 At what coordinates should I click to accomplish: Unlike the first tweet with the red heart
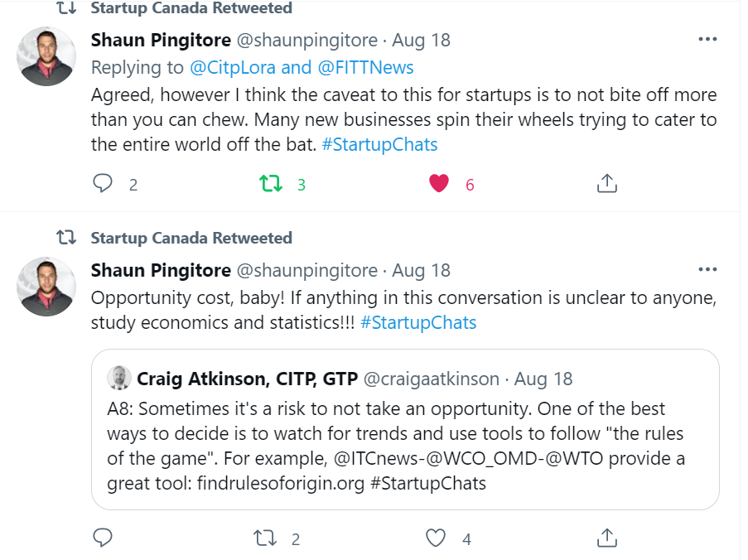click(439, 184)
